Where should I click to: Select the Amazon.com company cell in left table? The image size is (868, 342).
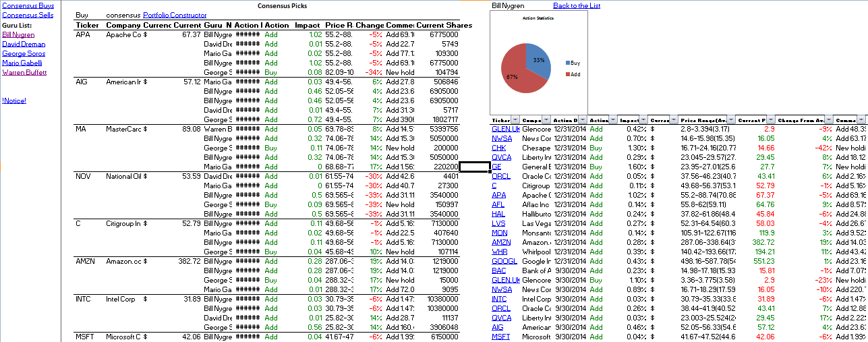tap(123, 261)
